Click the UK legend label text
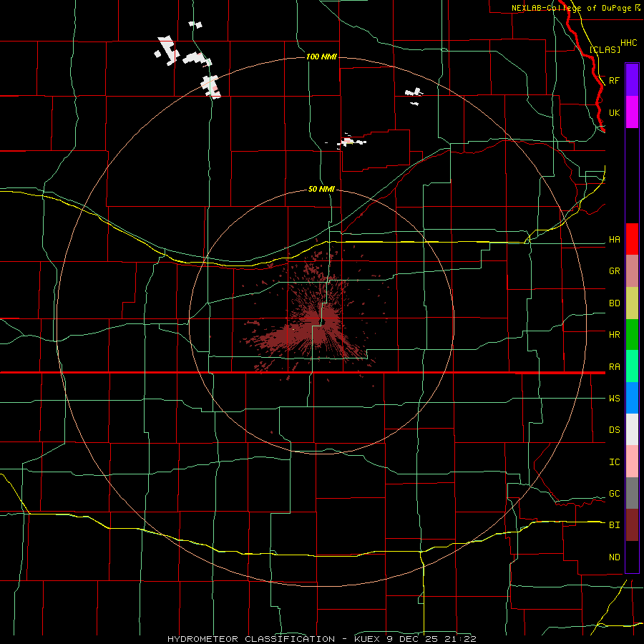644x644 pixels. [615, 113]
